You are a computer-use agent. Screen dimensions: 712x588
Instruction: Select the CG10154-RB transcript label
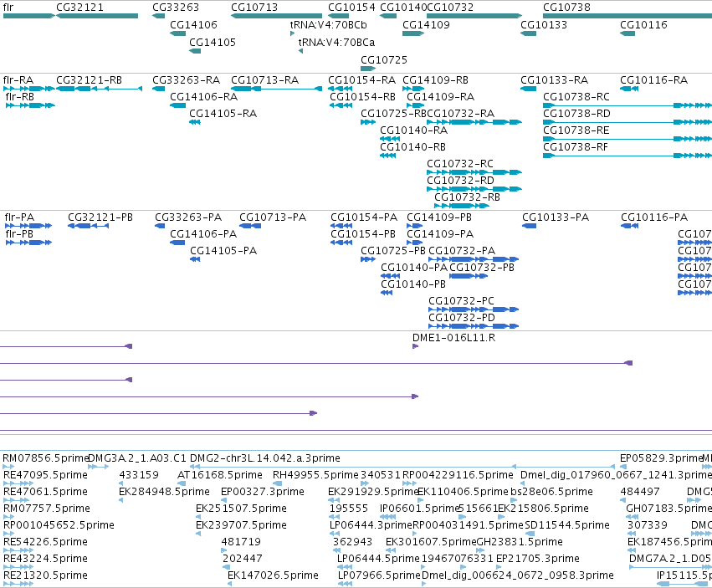(x=362, y=97)
